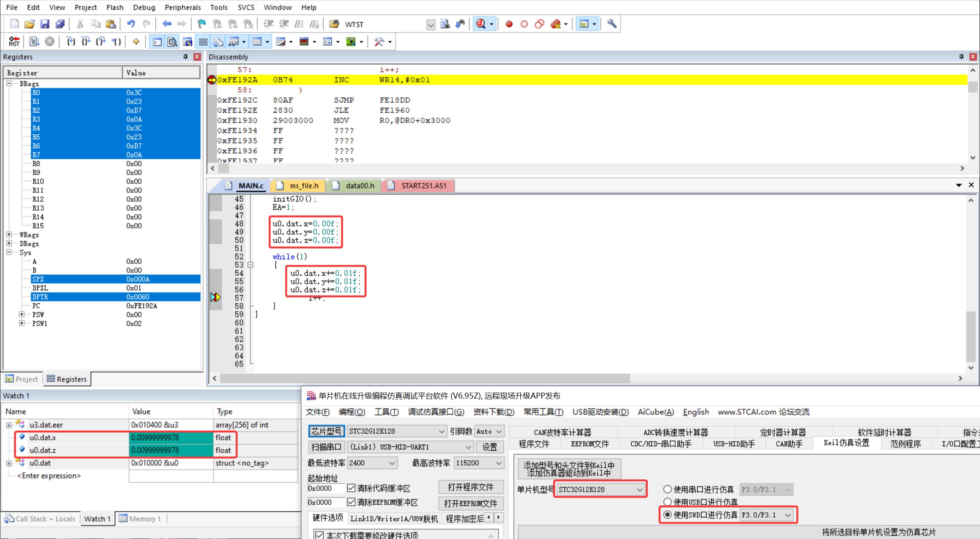This screenshot has height=539, width=980.
Task: Open the 芯片型号 STC32G12K128 dropdown
Action: (397, 431)
